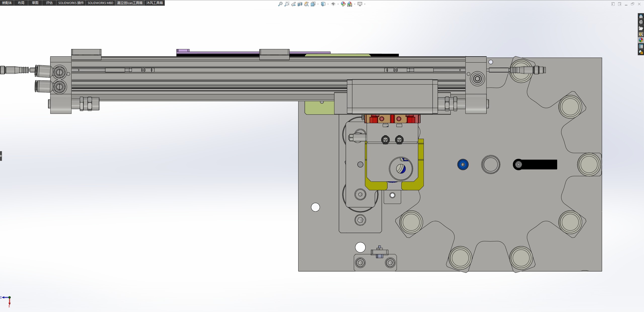The image size is (644, 312).
Task: Expand the View Orientation dropdown arrow
Action: [318, 4]
